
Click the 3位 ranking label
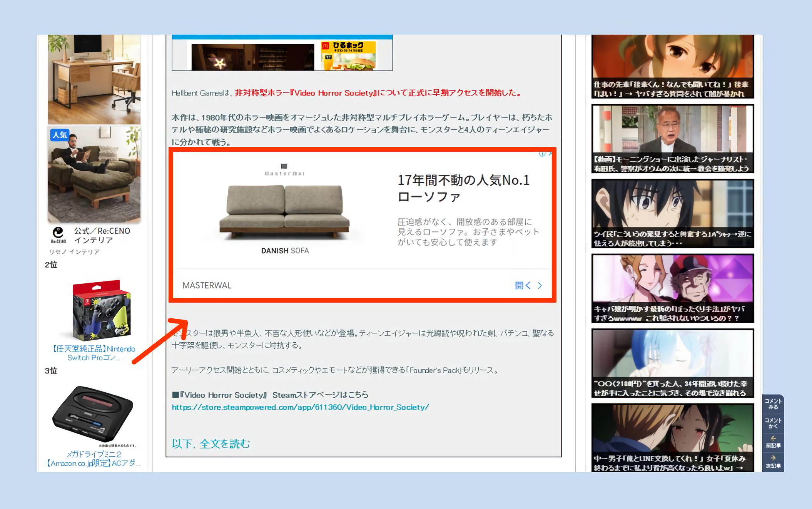coord(51,371)
